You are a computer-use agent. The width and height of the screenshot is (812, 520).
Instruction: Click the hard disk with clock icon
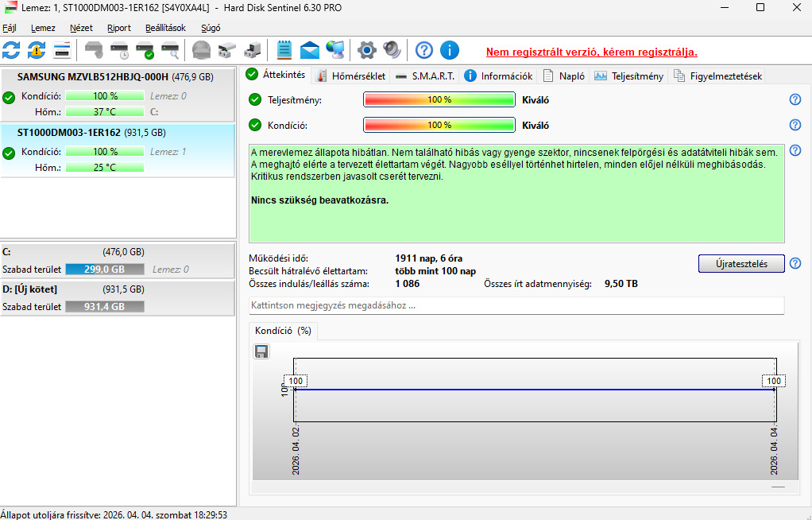[x=119, y=50]
